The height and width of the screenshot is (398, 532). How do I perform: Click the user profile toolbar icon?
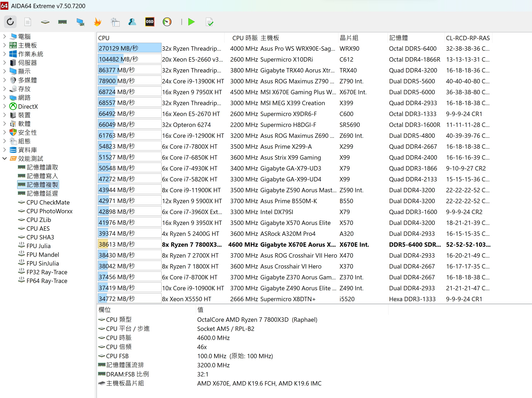(132, 22)
